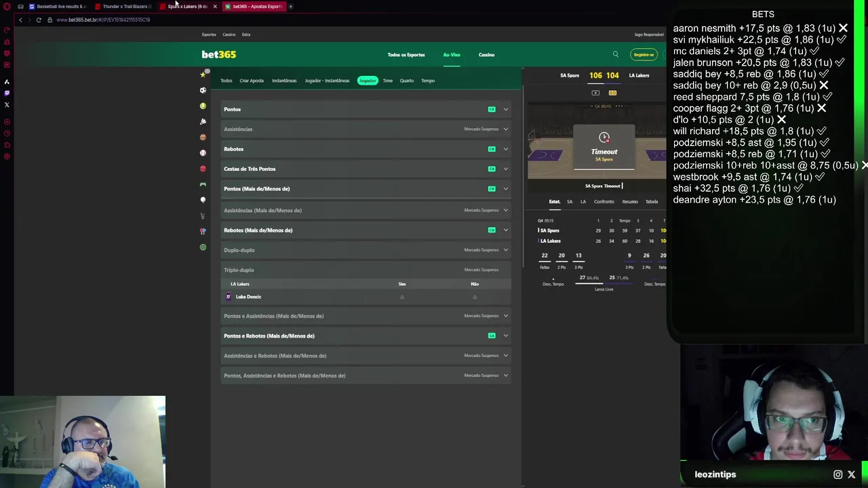
Task: Open the Extra link in top bar
Action: pyautogui.click(x=246, y=35)
